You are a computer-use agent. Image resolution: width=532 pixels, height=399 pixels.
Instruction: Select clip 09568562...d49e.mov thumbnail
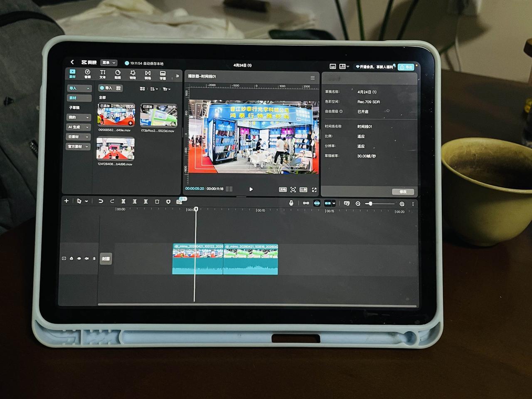click(x=116, y=115)
